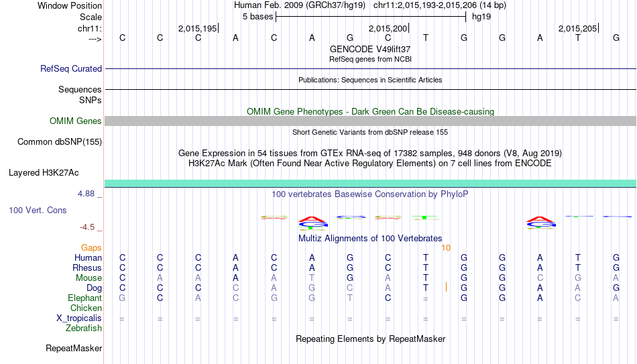Select the gray OMIM Genes track bar
637x364 pixels.
coord(371,121)
